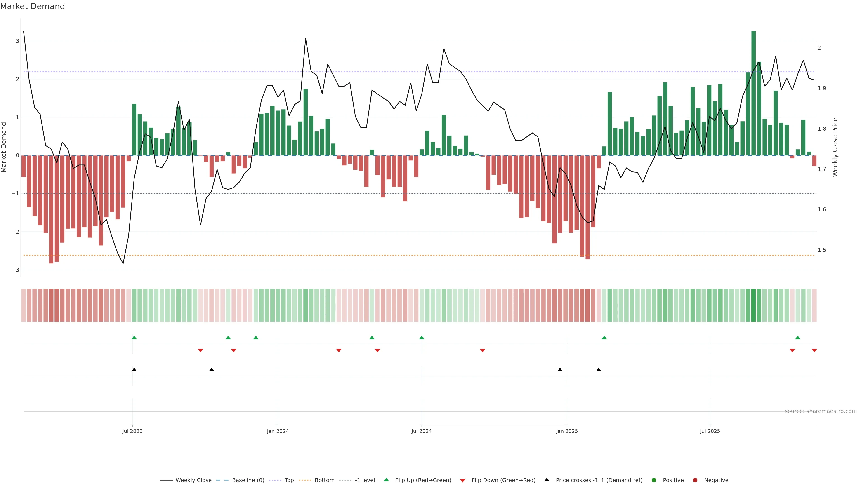Click black price-cross marker nearest Jan 2025
Screen dimensions: 868x488
point(560,370)
